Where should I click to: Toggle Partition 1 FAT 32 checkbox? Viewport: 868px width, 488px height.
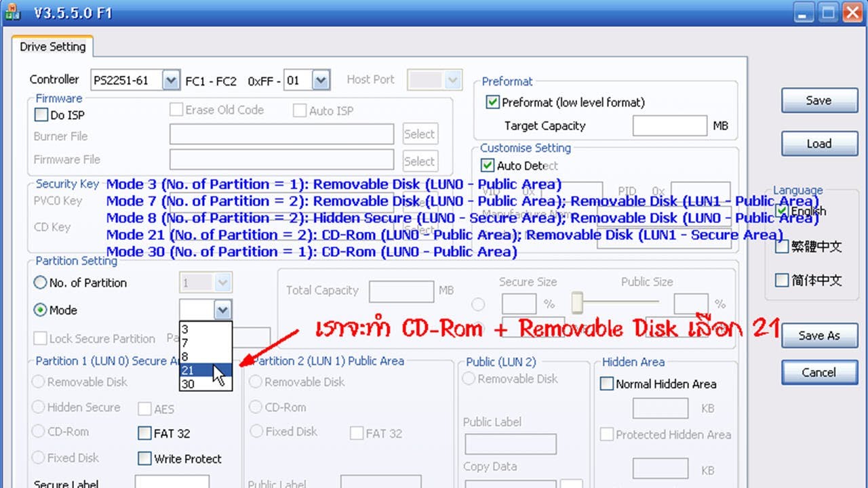pos(144,433)
